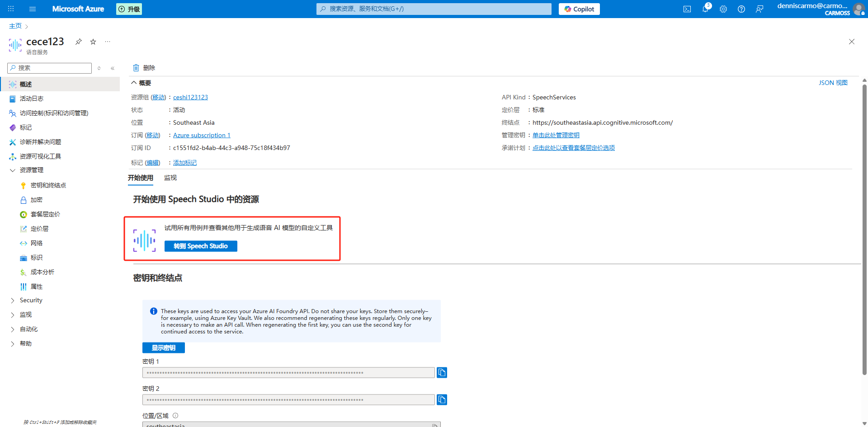The width and height of the screenshot is (868, 427).
Task: Open the notifications bell
Action: 705,9
